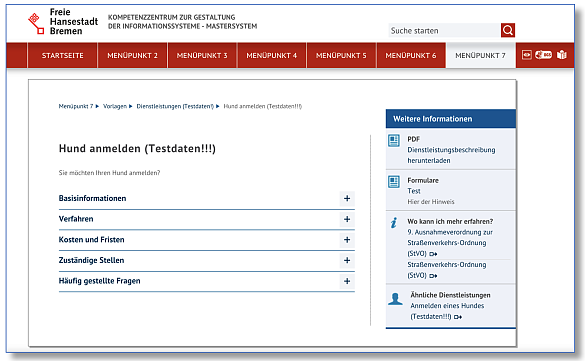Screen dimensions: 585x361
Task: Click Menüpunkt 7 in the breadcrumb
Action: click(76, 106)
